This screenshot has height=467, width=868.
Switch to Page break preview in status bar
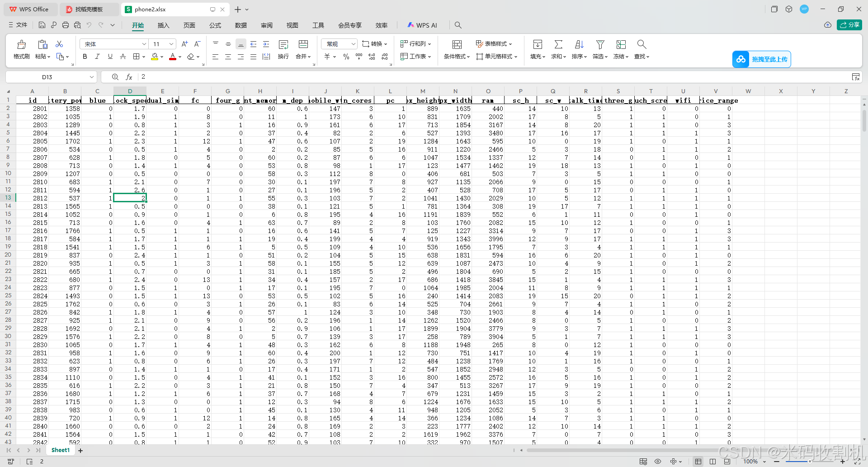[713, 462]
